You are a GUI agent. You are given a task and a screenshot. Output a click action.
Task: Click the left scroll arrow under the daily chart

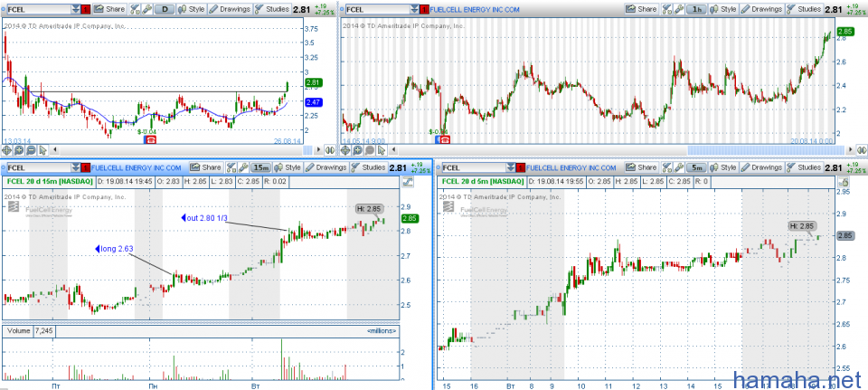55,149
